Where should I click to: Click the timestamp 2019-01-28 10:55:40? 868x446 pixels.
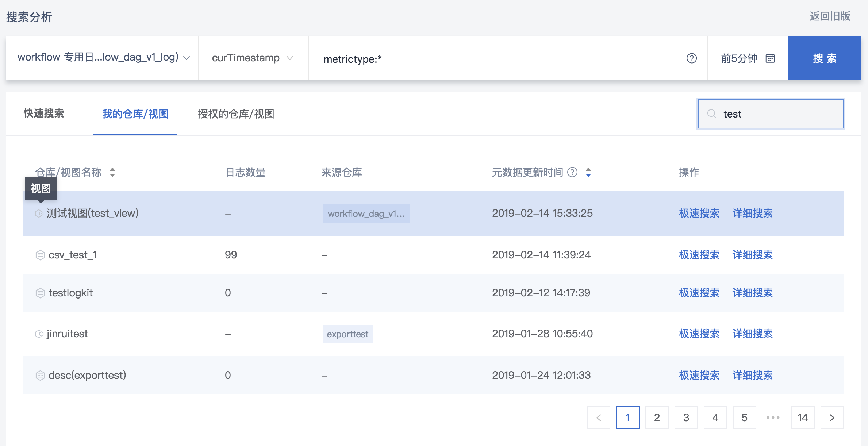tap(542, 334)
